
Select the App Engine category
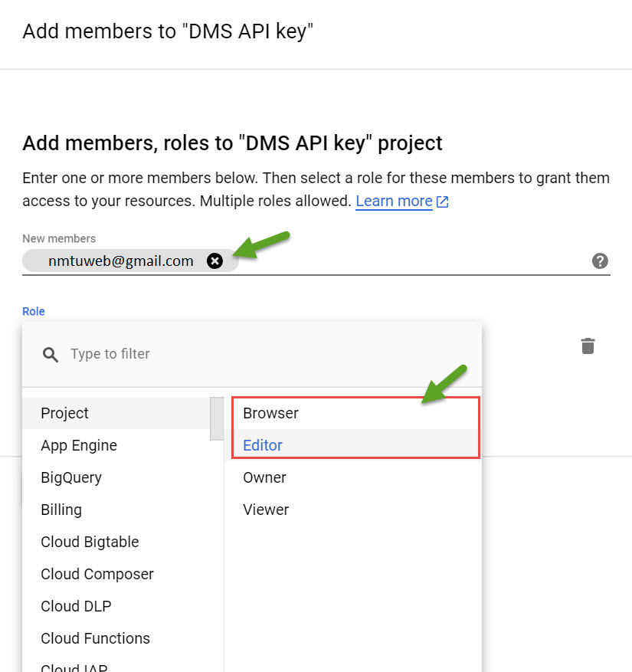(116, 445)
